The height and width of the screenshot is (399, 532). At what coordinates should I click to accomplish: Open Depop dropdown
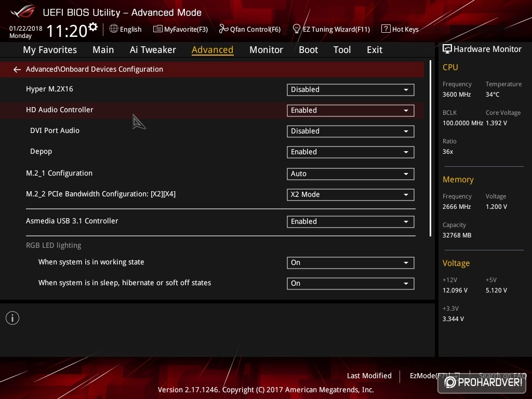point(351,152)
